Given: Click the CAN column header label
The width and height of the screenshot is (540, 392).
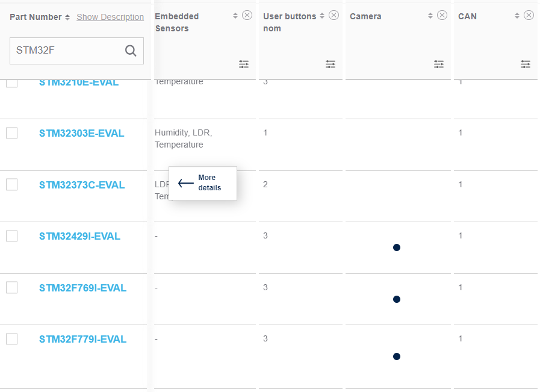Looking at the screenshot, I should pyautogui.click(x=467, y=16).
